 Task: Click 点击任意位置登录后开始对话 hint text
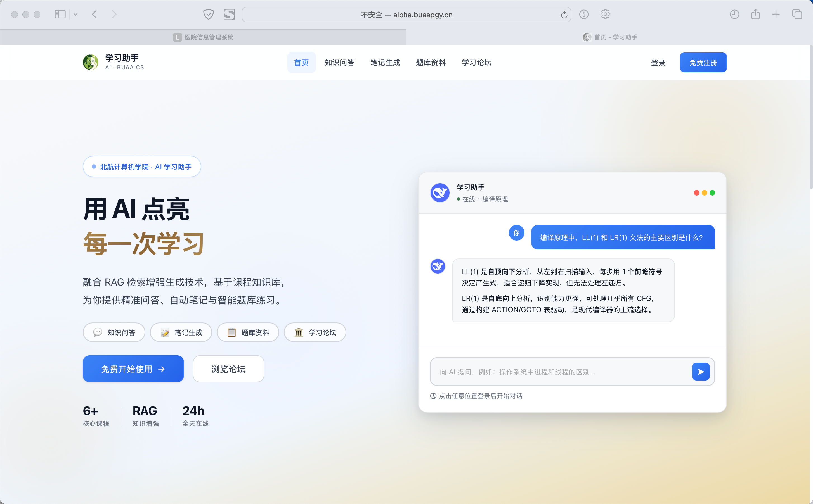[x=481, y=396]
